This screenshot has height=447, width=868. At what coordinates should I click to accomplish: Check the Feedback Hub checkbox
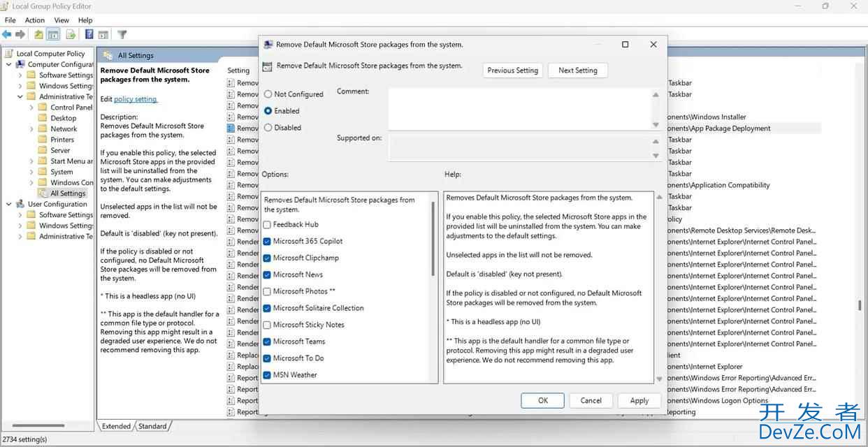tap(267, 224)
